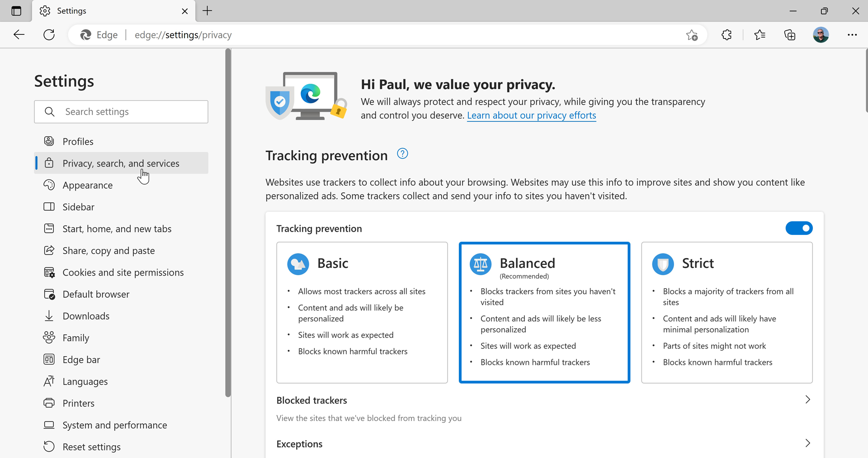Click the Tracking prevention help icon
Viewport: 868px width, 458px height.
[x=402, y=154]
